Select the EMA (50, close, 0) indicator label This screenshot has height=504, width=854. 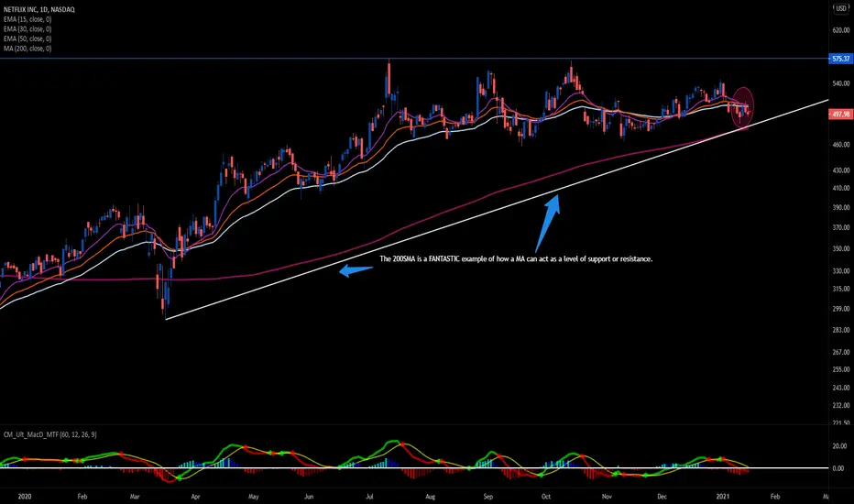(x=27, y=38)
